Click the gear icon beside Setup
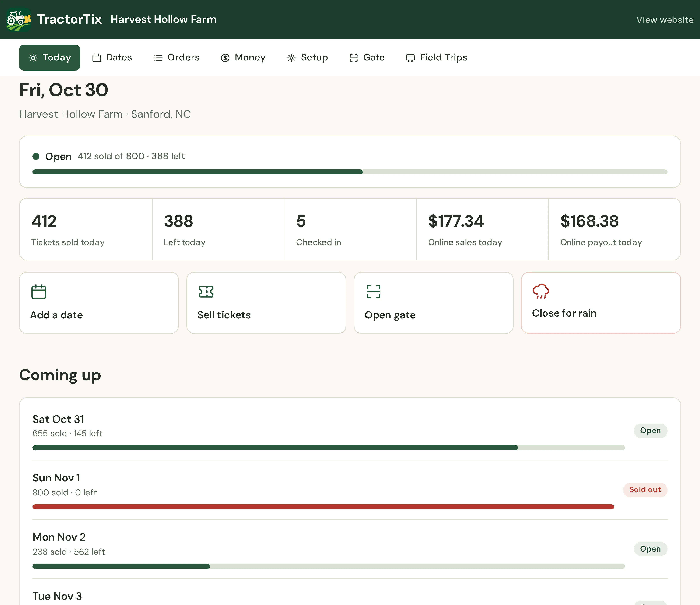Image resolution: width=700 pixels, height=605 pixels. (292, 58)
